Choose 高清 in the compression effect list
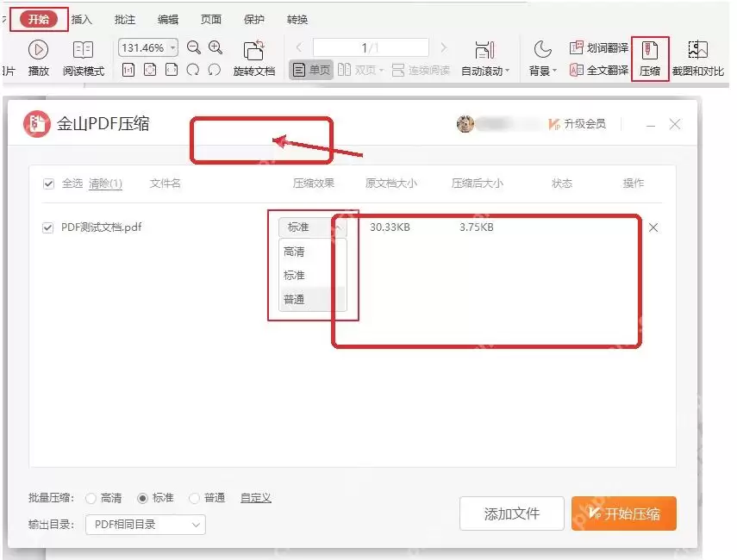737x560 pixels. click(294, 252)
